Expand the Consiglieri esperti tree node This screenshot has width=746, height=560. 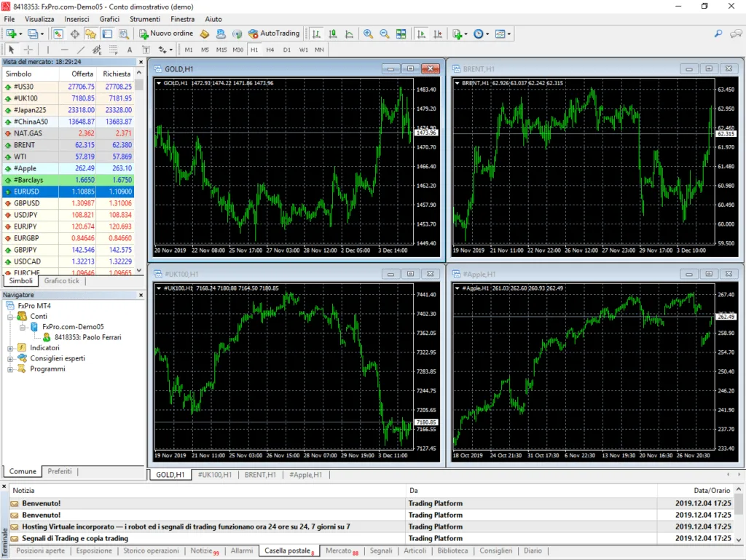point(10,358)
